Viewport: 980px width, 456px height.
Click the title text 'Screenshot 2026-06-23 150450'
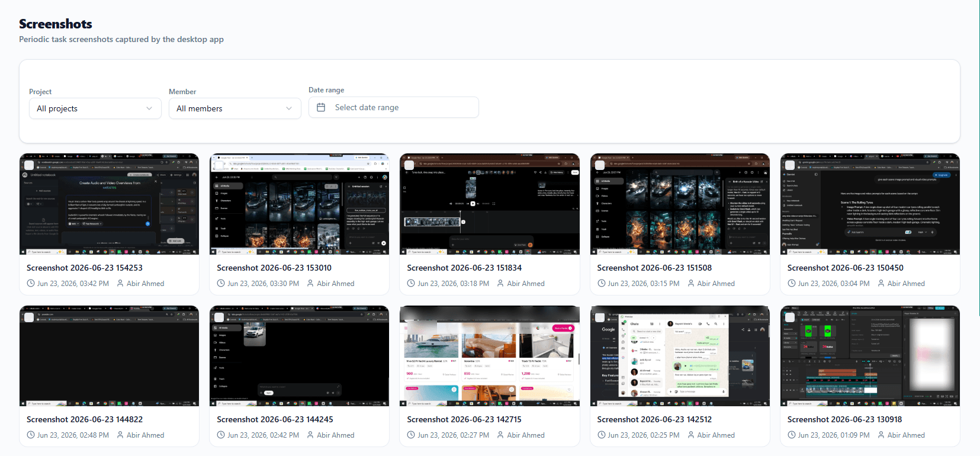pos(846,268)
